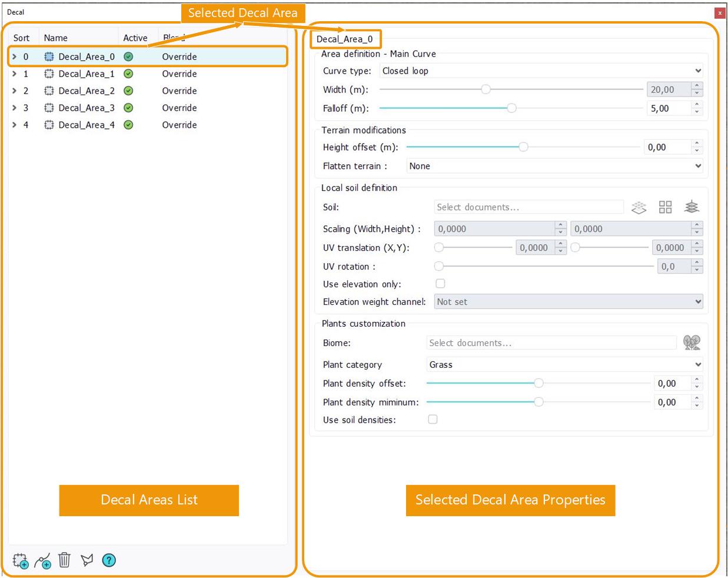Click the Name column header
This screenshot has width=728, height=578.
click(56, 38)
